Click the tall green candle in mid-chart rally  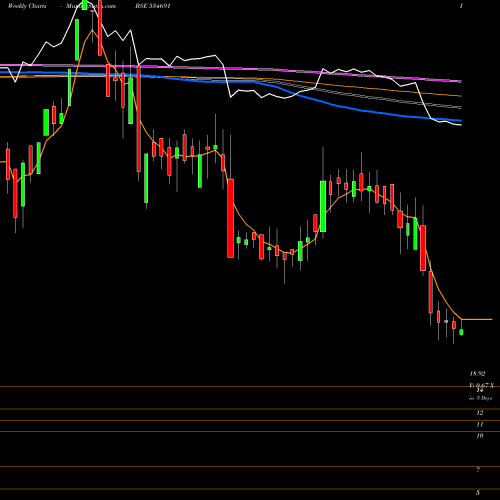[323, 206]
